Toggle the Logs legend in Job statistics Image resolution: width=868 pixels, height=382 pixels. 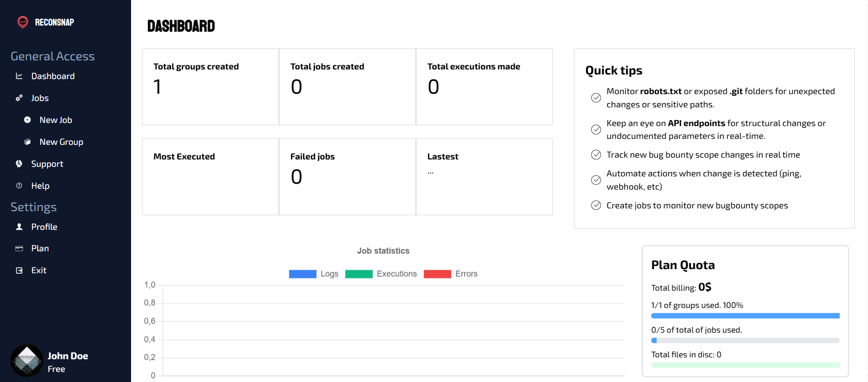pos(314,274)
